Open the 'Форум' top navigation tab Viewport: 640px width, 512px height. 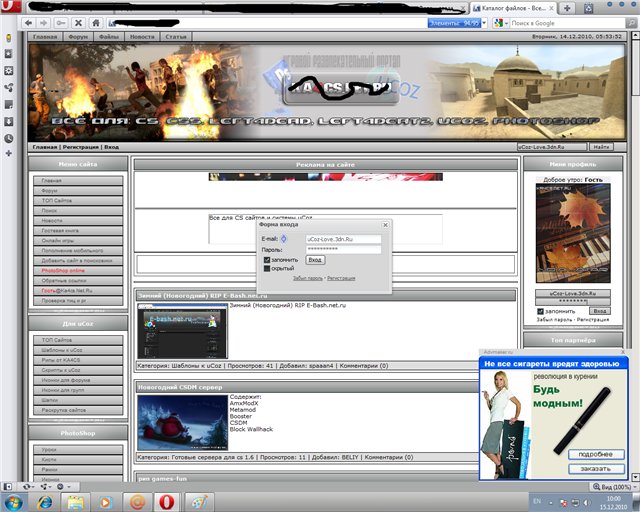(x=78, y=37)
